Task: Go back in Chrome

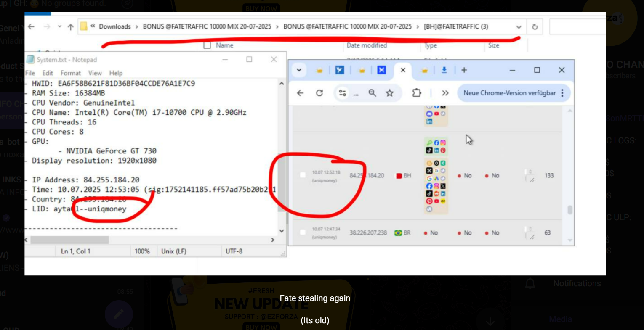Action: [300, 93]
